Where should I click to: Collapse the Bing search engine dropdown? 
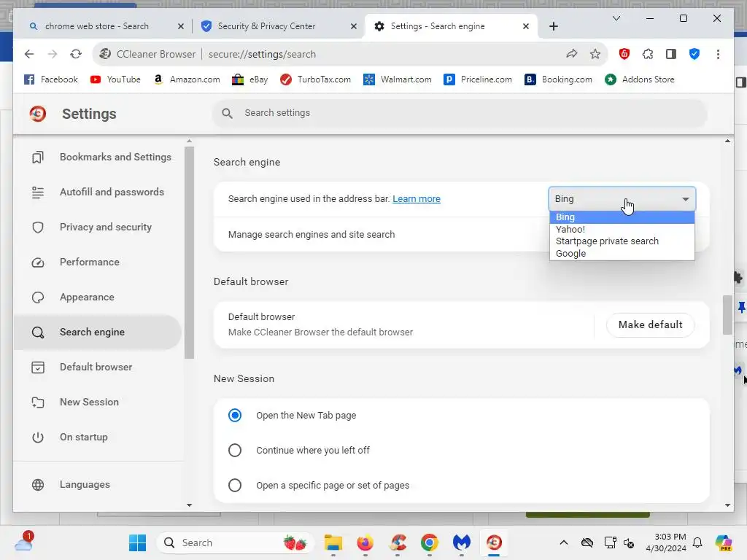pos(622,198)
